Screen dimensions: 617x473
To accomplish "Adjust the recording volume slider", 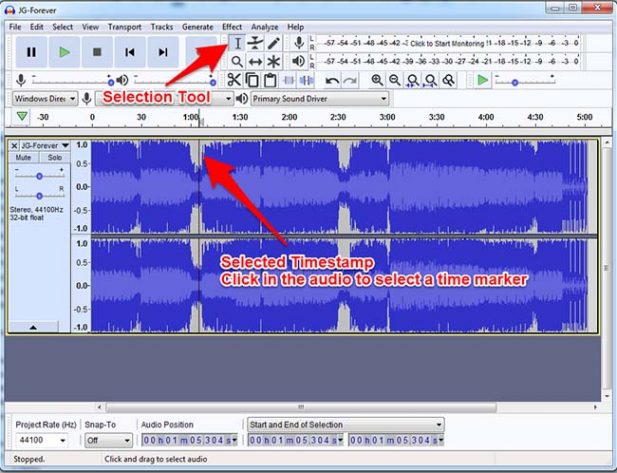I will tap(73, 81).
